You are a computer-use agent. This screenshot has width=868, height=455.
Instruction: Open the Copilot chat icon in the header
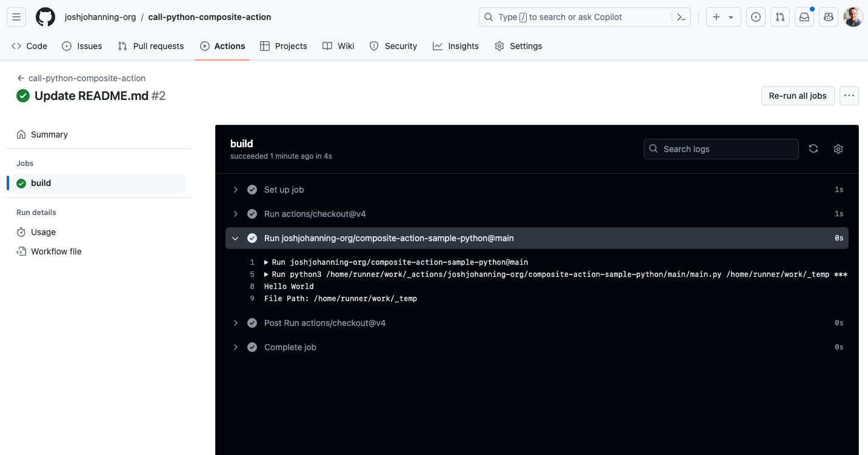coord(828,16)
